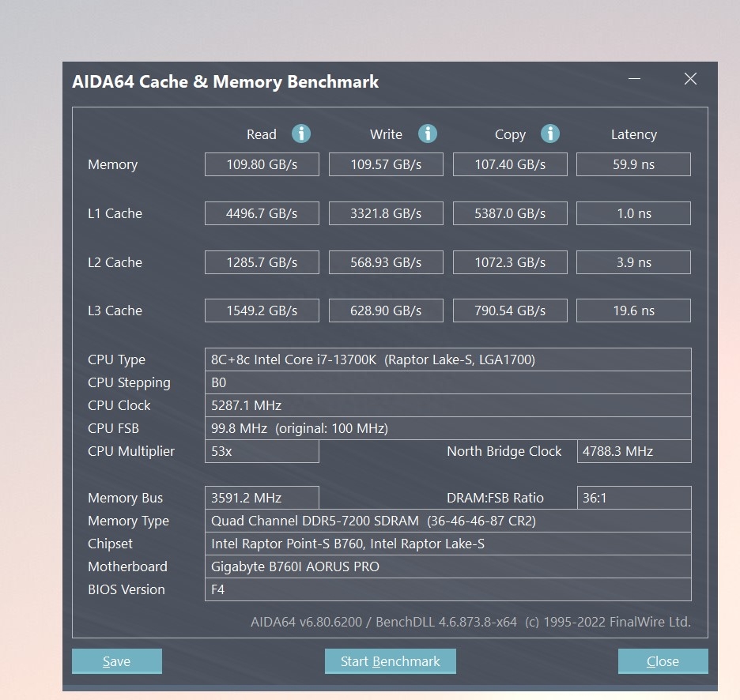Click the CPU Clock field 5287.1 MHz

(447, 405)
